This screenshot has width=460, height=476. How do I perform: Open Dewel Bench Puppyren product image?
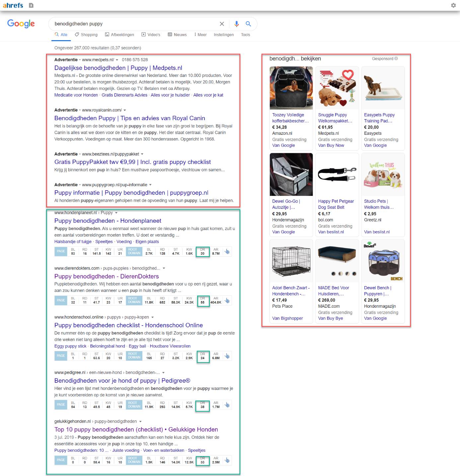(x=383, y=261)
